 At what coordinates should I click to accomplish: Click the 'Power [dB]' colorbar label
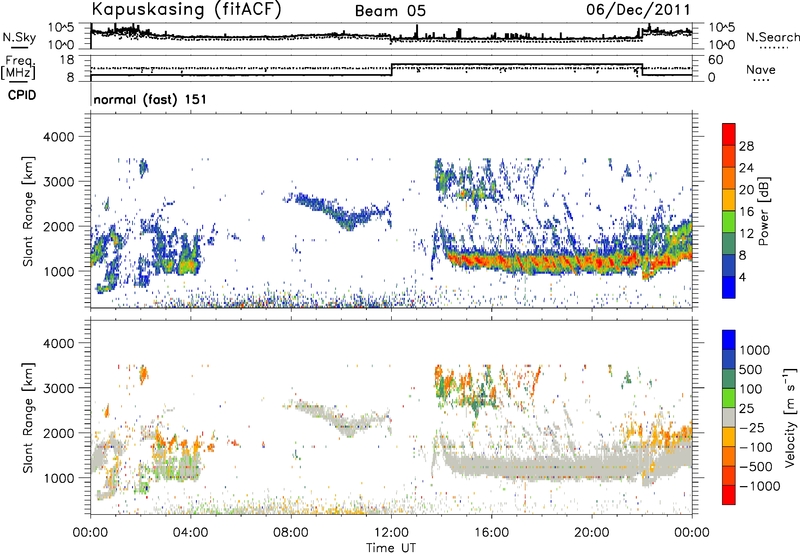point(763,211)
